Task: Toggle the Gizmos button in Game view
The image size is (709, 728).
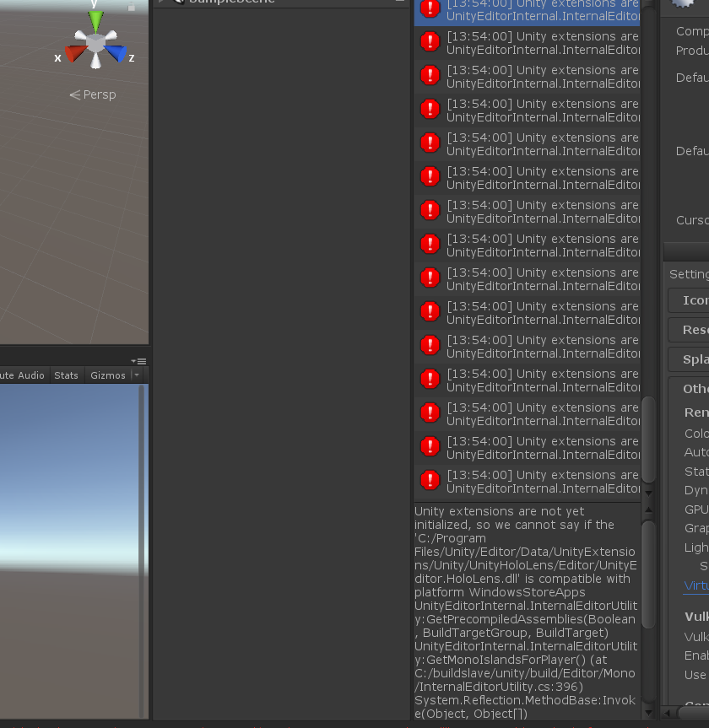Action: pos(108,375)
